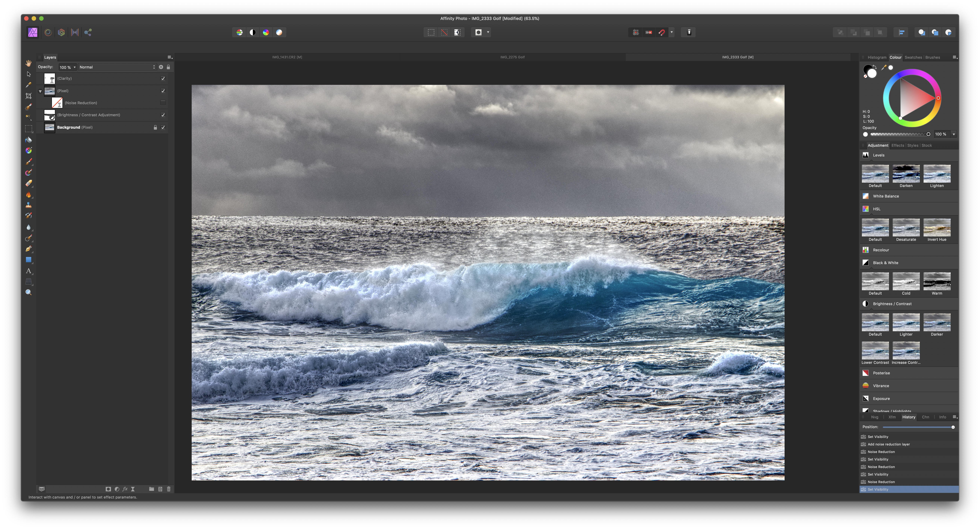Image resolution: width=980 pixels, height=529 pixels.
Task: Open the quick mask dropdown arrow
Action: (x=488, y=32)
